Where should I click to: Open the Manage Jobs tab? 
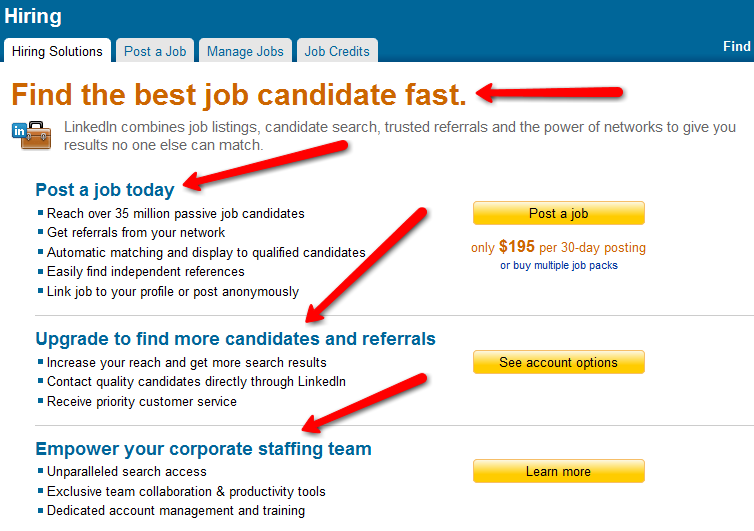(x=245, y=51)
